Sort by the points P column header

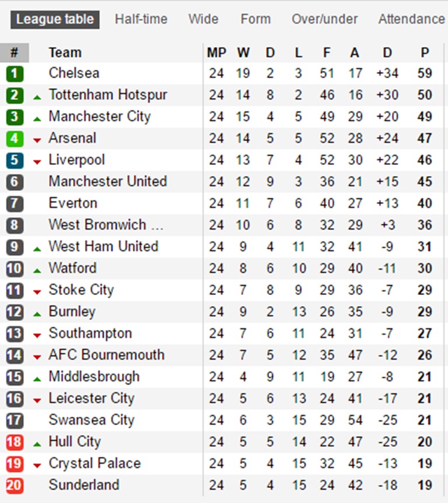[x=425, y=53]
